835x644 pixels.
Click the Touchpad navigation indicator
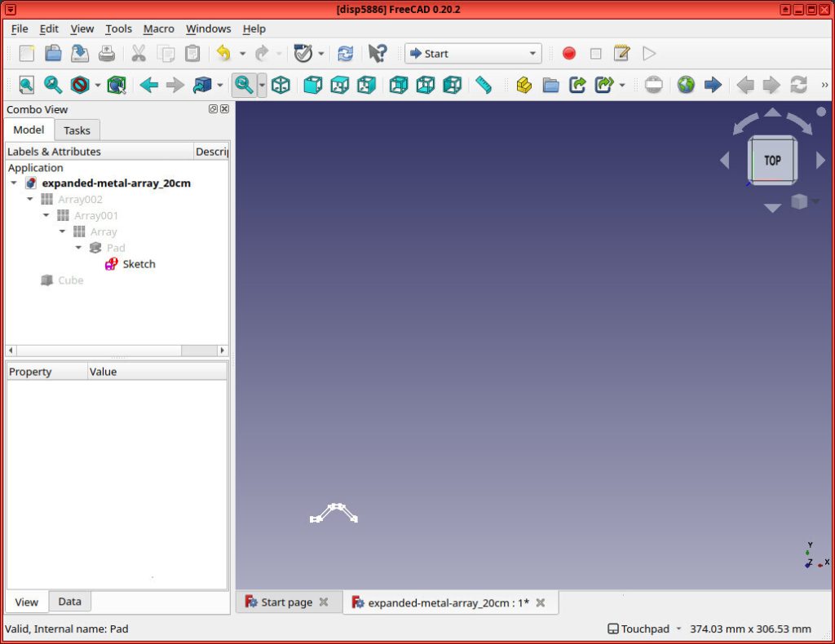point(643,629)
